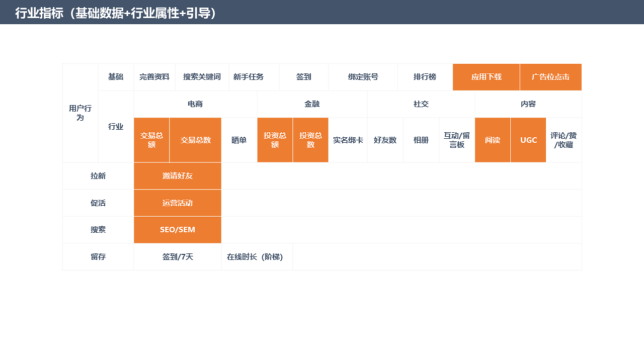Click the slide title 行业指标
The height and width of the screenshot is (362, 644).
(x=116, y=13)
